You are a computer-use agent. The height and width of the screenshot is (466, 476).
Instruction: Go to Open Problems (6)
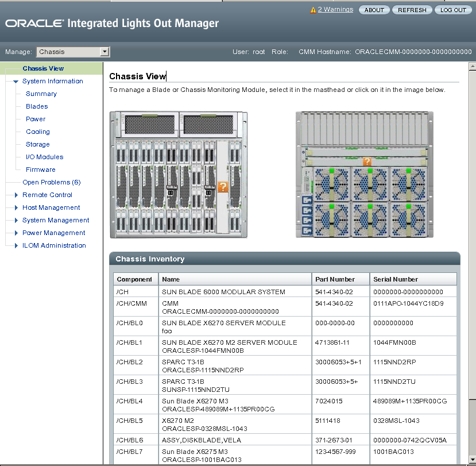51,182
